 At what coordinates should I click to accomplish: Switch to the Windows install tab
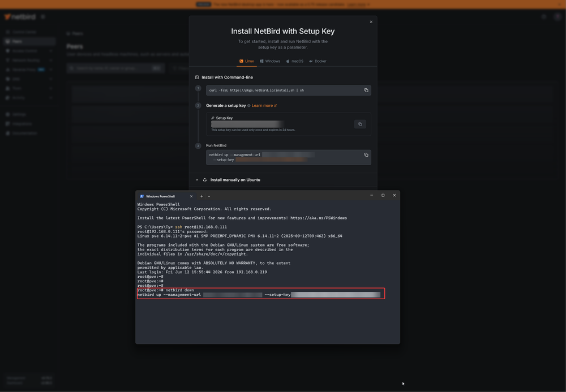270,61
